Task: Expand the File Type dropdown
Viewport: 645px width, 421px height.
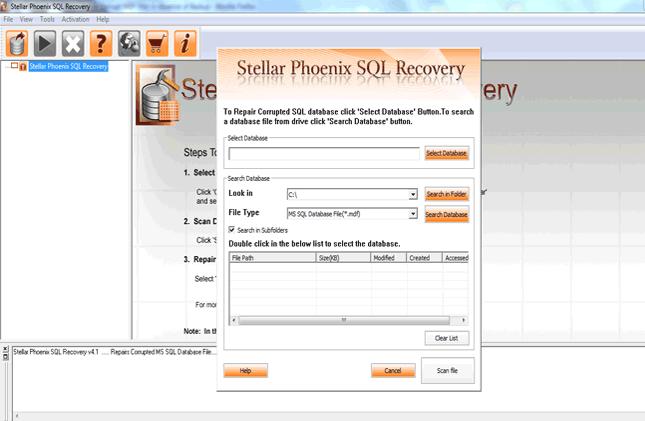Action: coord(413,214)
